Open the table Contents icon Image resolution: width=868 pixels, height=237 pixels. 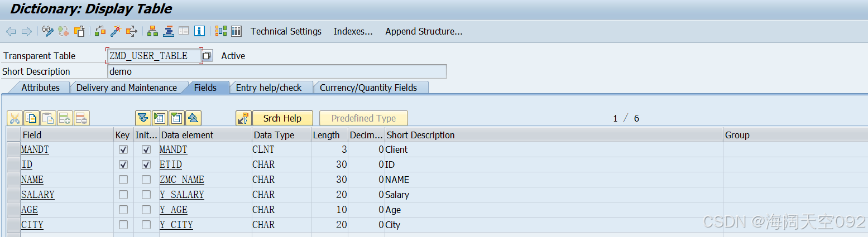pyautogui.click(x=236, y=31)
